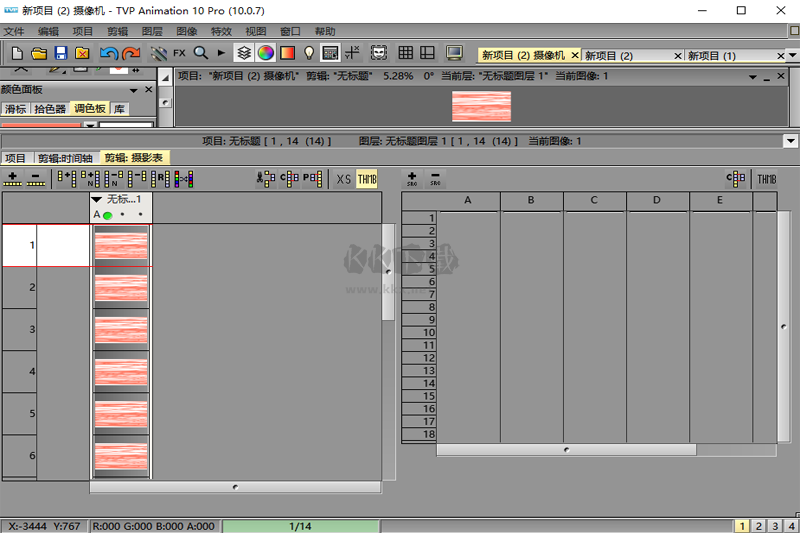
Task: Switch to the 剪辑:时间轴 tab
Action: (65, 158)
